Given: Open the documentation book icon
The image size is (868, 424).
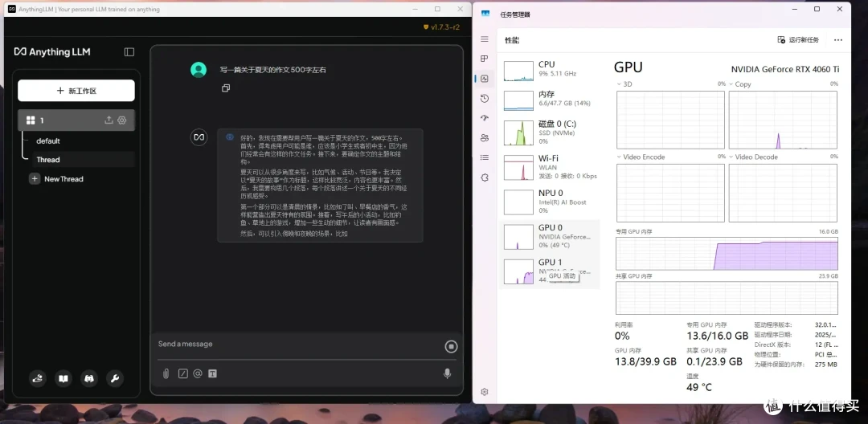Looking at the screenshot, I should coord(63,379).
